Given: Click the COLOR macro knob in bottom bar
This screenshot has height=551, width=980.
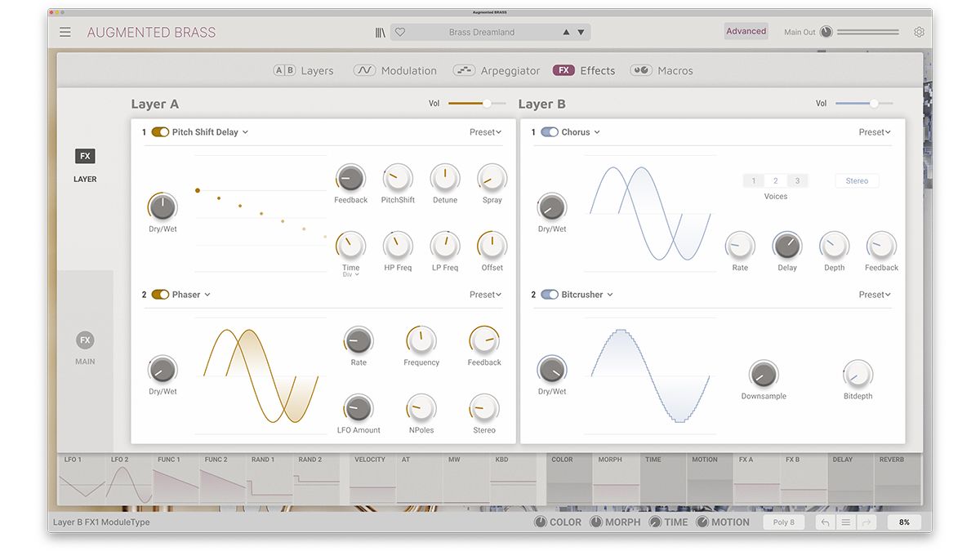Looking at the screenshot, I should point(540,522).
